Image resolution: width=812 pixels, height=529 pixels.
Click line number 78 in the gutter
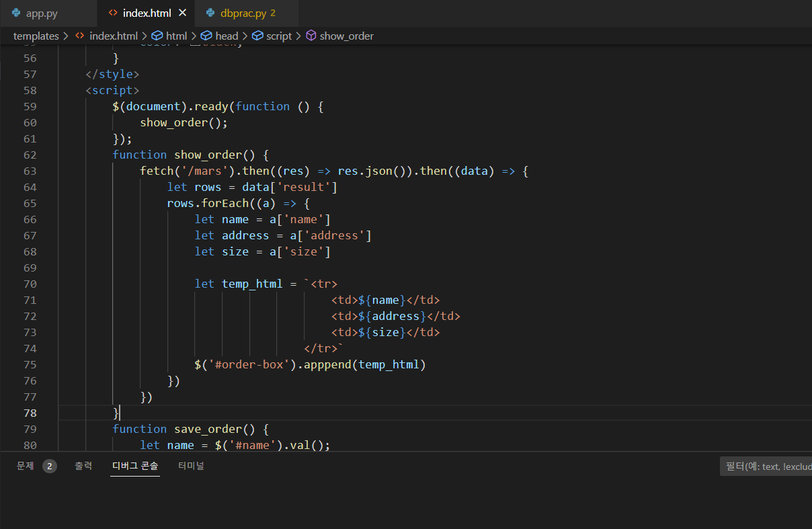30,413
